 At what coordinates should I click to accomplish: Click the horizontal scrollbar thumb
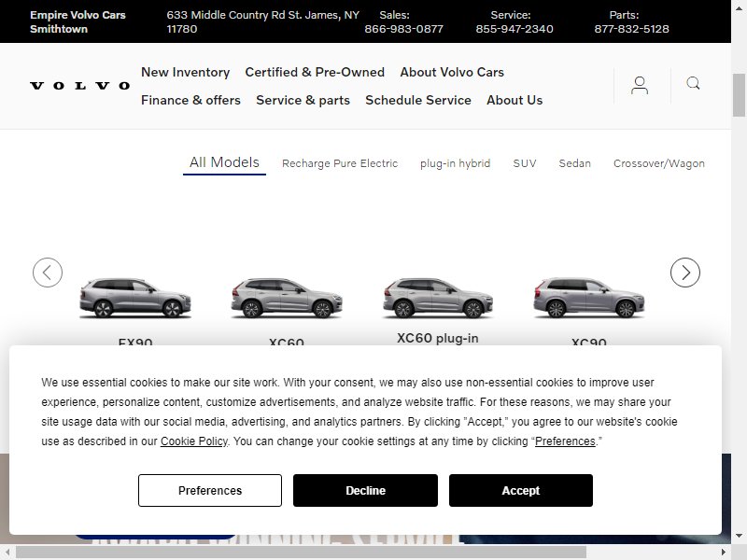coord(301,553)
